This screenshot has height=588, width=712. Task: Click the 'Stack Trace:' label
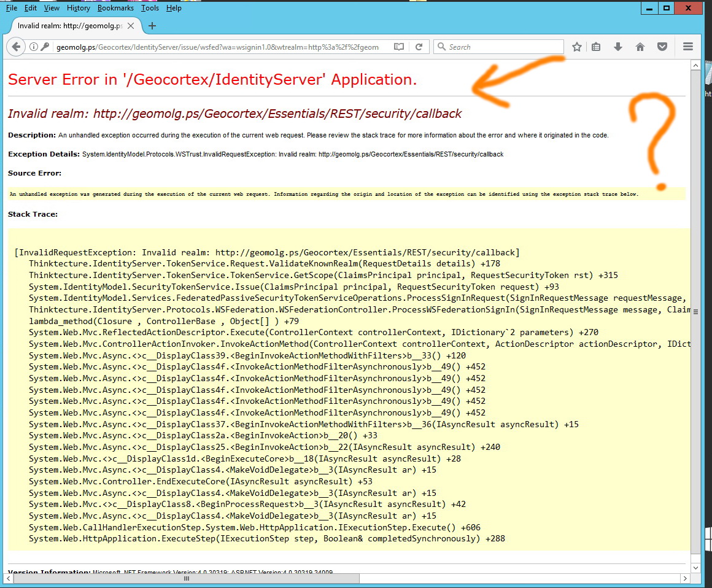[x=33, y=214]
